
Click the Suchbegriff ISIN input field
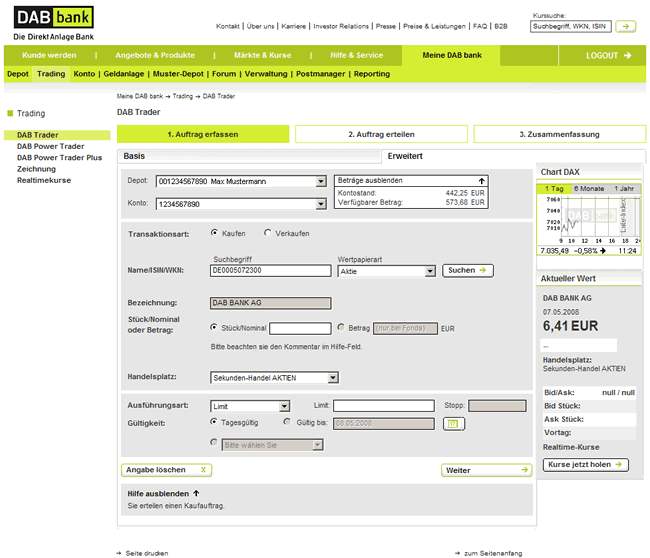click(x=271, y=270)
